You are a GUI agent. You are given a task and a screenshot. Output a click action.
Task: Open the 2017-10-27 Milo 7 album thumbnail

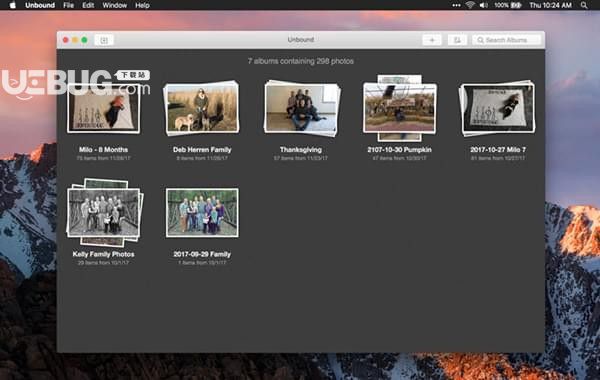coord(497,108)
